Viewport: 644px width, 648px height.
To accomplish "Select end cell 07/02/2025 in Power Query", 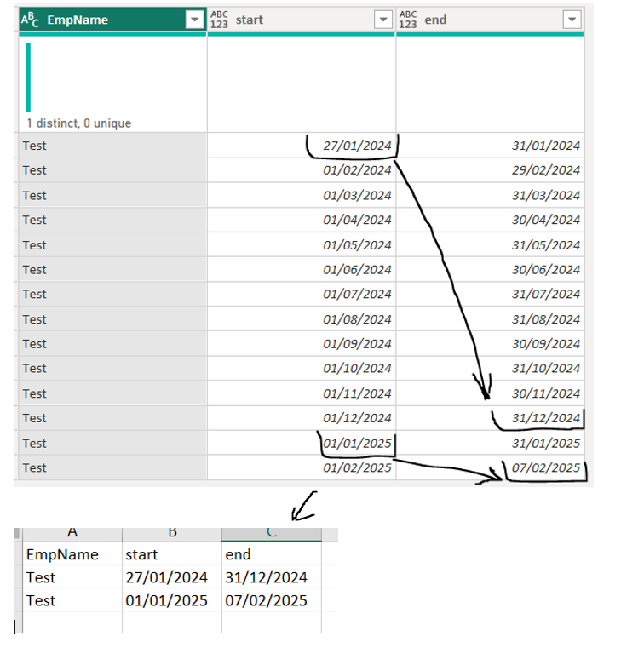I will click(x=490, y=467).
